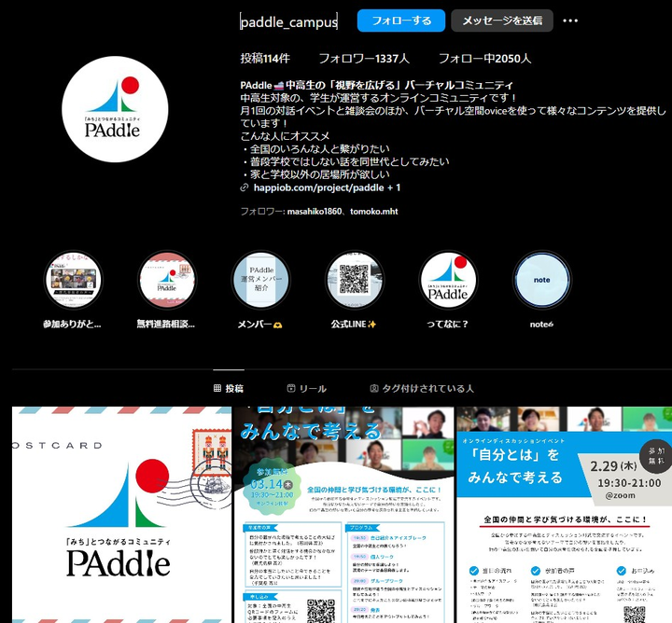The height and width of the screenshot is (623, 672).
Task: Click the line 家と学校以外の居場所が欲しい
Action: [320, 174]
